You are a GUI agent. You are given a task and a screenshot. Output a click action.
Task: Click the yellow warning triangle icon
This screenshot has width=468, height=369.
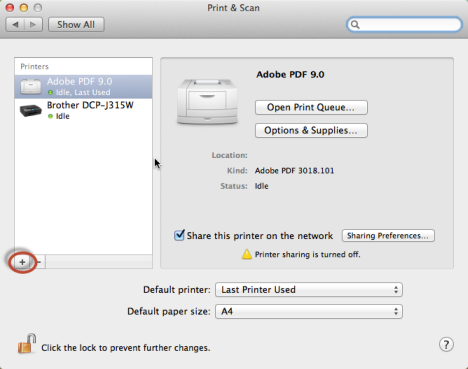click(x=247, y=254)
